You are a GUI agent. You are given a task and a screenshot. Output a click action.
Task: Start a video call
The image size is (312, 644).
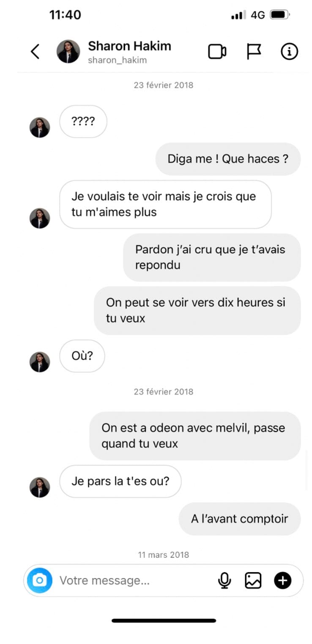(x=217, y=52)
